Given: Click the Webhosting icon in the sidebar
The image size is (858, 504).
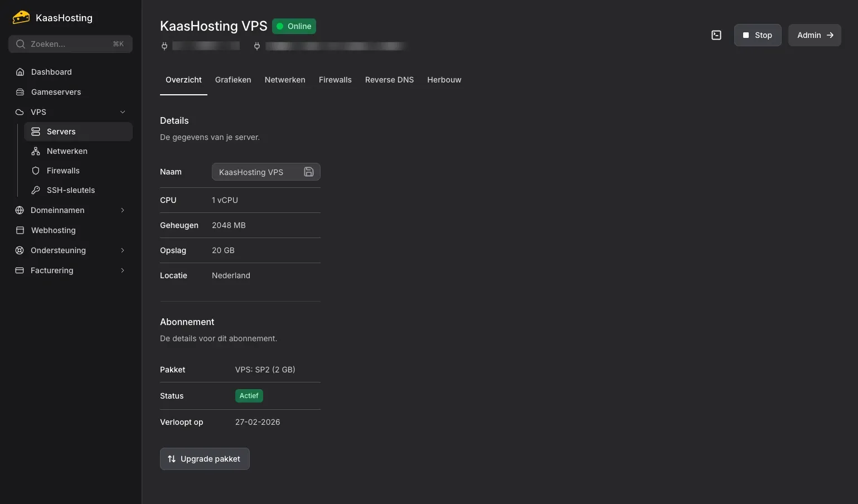Looking at the screenshot, I should coord(20,230).
